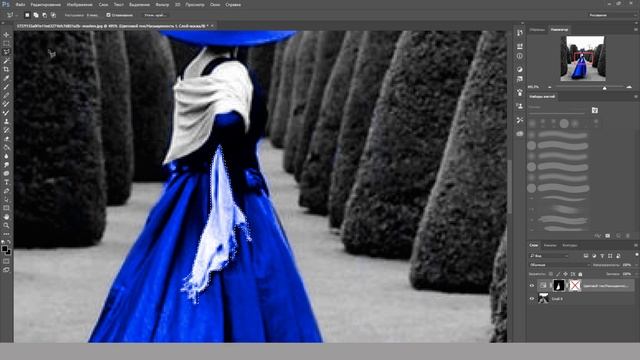Open the Adjustments panel icon in dock
640x360 pixels.
520,69
